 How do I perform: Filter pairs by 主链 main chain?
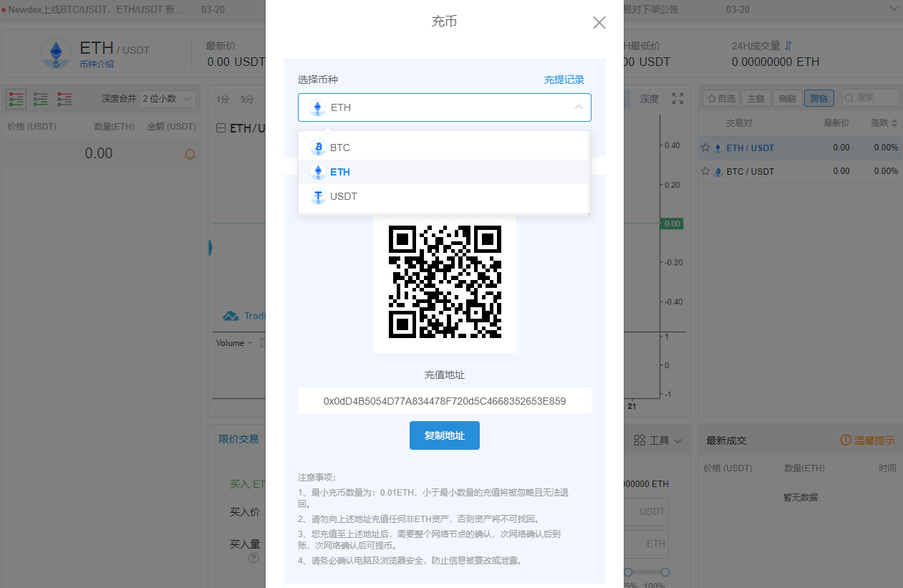point(755,98)
